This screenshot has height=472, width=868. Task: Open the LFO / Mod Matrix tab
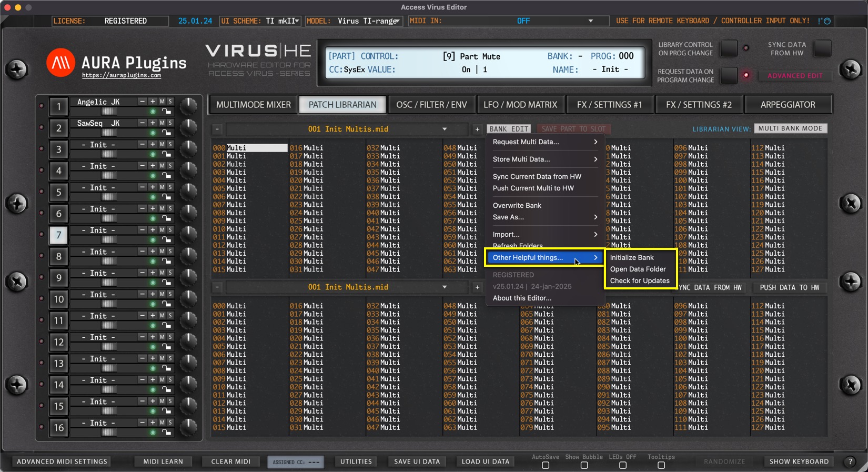pyautogui.click(x=520, y=105)
